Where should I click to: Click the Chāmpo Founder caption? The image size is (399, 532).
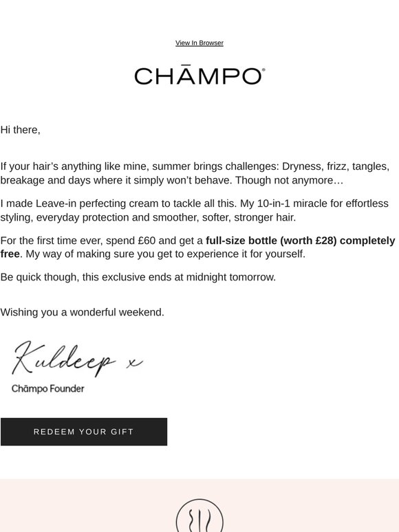pos(48,388)
